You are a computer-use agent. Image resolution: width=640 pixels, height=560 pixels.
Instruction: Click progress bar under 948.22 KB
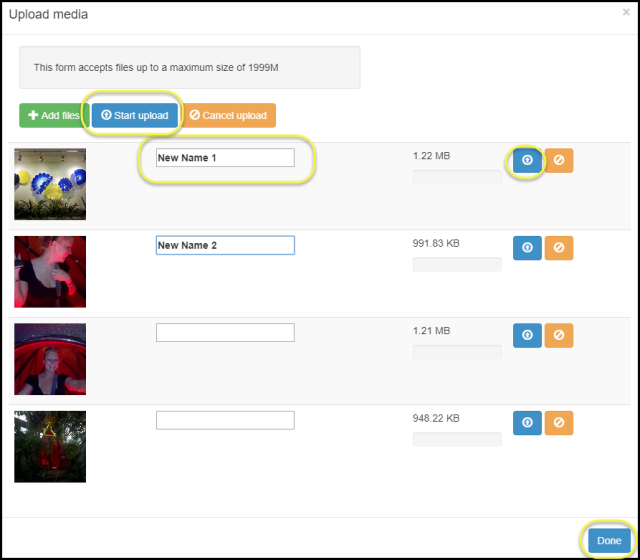tap(457, 440)
